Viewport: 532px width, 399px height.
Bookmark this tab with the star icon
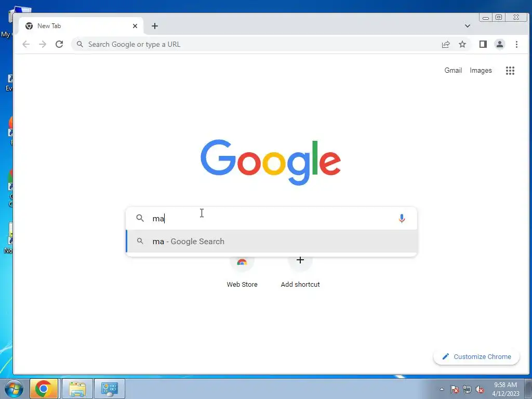(x=462, y=44)
